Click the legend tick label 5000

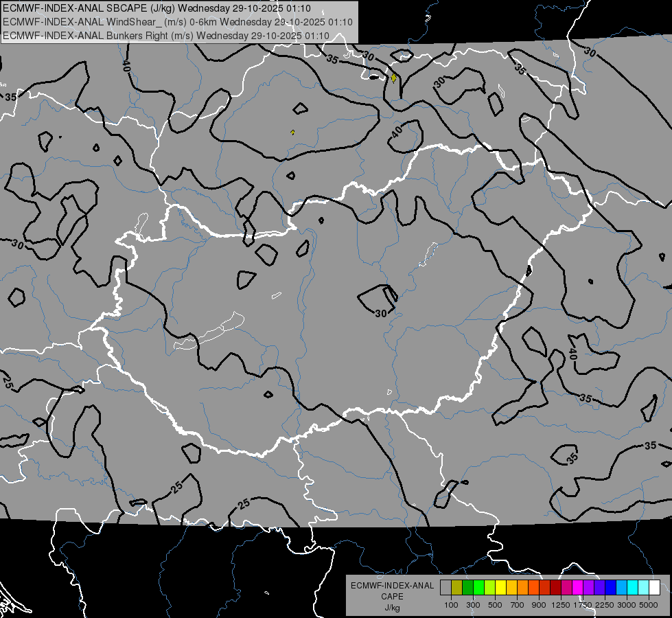tap(649, 605)
